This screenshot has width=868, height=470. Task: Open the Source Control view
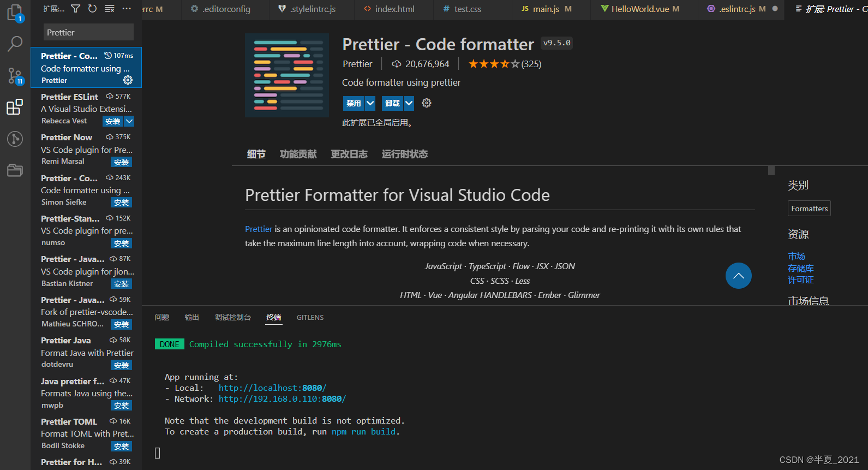[x=15, y=76]
